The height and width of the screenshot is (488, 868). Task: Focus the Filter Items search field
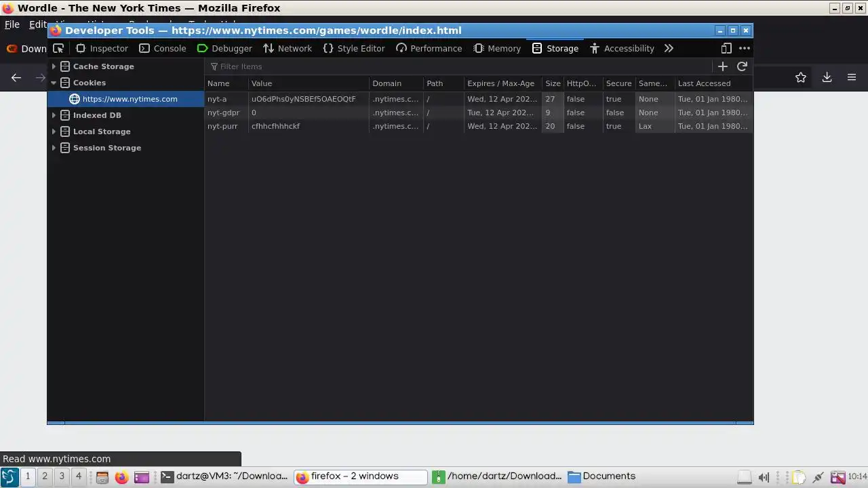pos(458,66)
